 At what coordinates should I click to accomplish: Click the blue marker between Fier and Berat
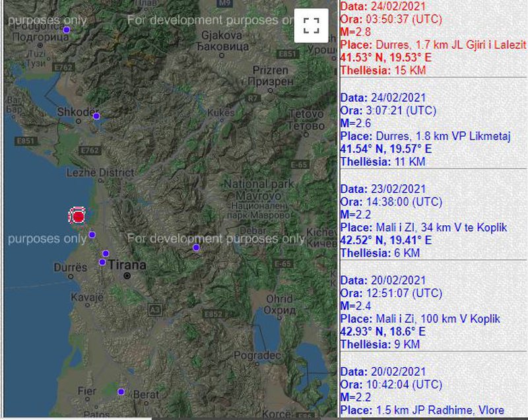(121, 392)
